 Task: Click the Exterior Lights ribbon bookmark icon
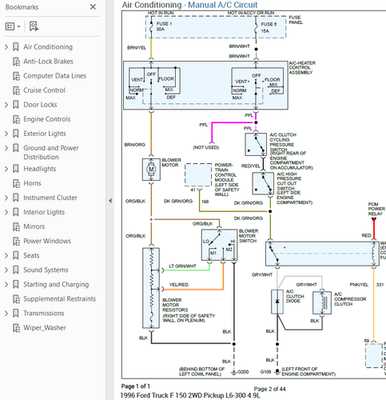click(16, 134)
